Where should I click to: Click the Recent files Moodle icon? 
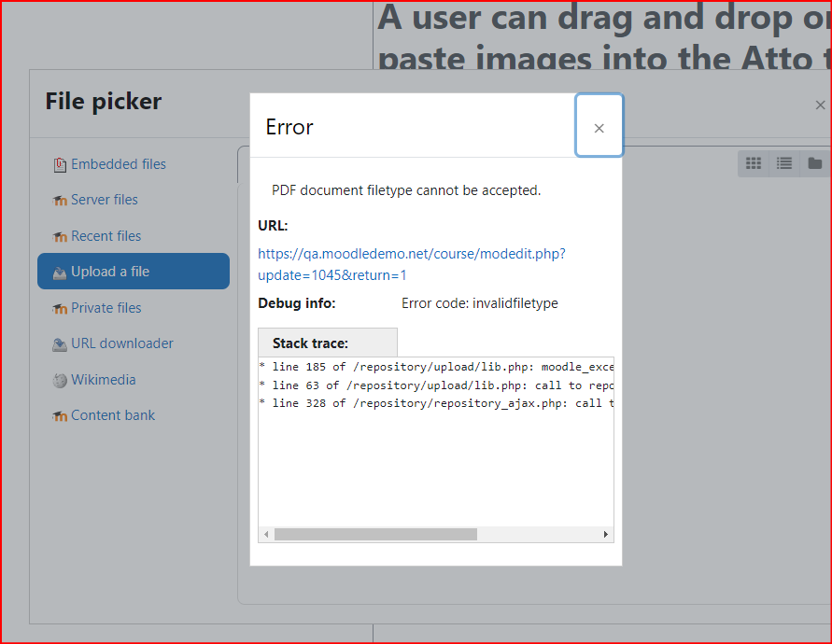click(60, 236)
